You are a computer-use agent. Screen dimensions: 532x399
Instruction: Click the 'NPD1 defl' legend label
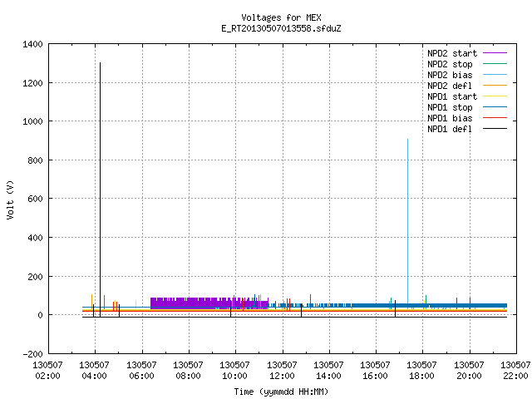pyautogui.click(x=450, y=130)
